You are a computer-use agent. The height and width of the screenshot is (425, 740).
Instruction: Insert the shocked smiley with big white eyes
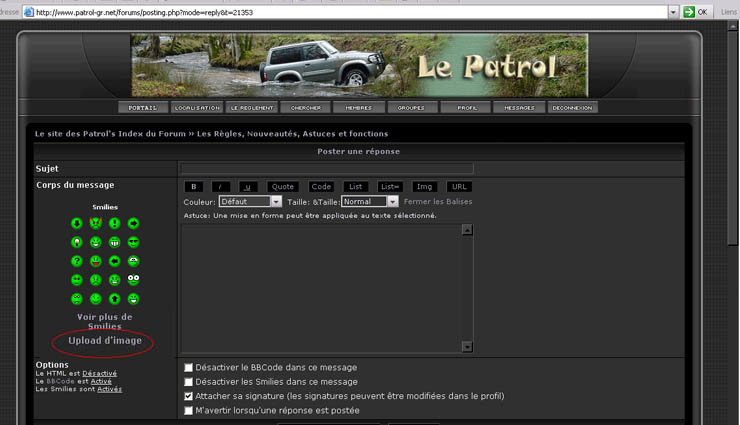pyautogui.click(x=134, y=280)
